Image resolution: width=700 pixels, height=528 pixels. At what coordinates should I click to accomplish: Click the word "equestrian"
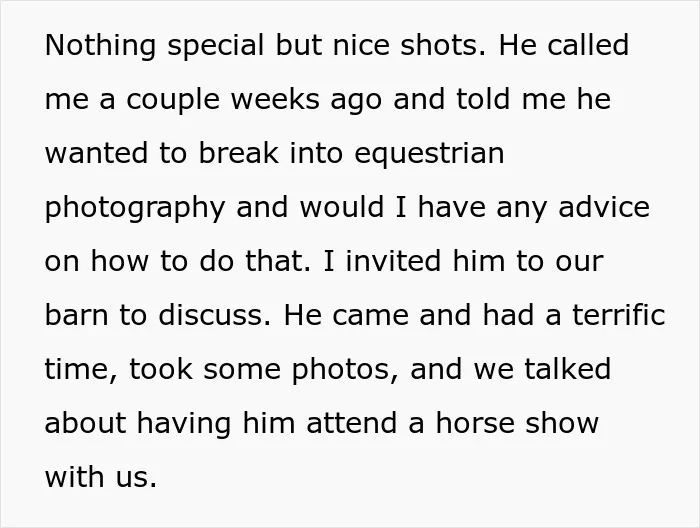click(x=429, y=154)
